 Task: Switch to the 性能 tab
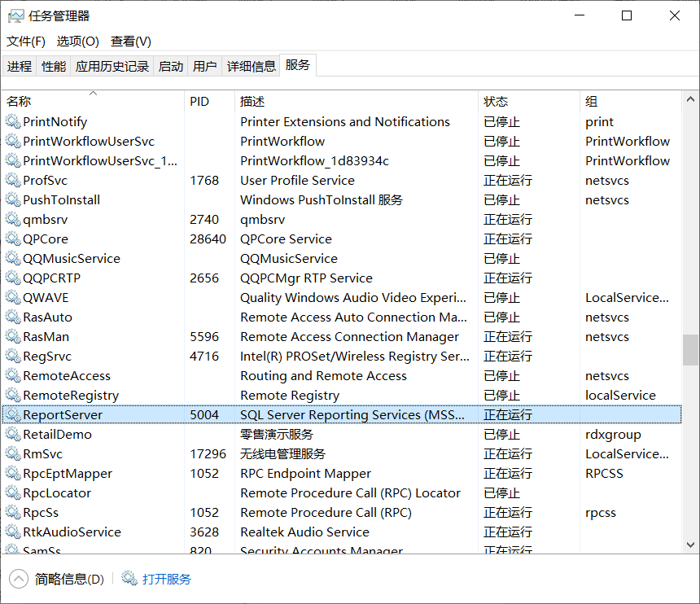click(54, 67)
